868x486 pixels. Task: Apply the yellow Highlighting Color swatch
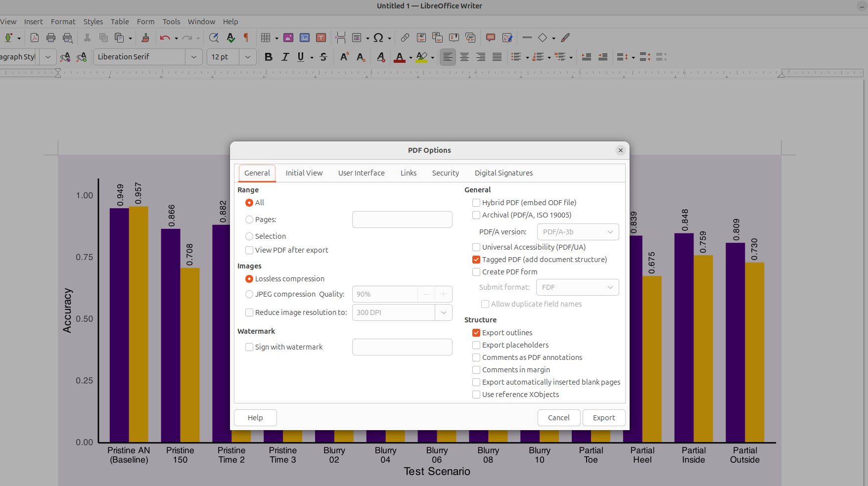pos(421,57)
